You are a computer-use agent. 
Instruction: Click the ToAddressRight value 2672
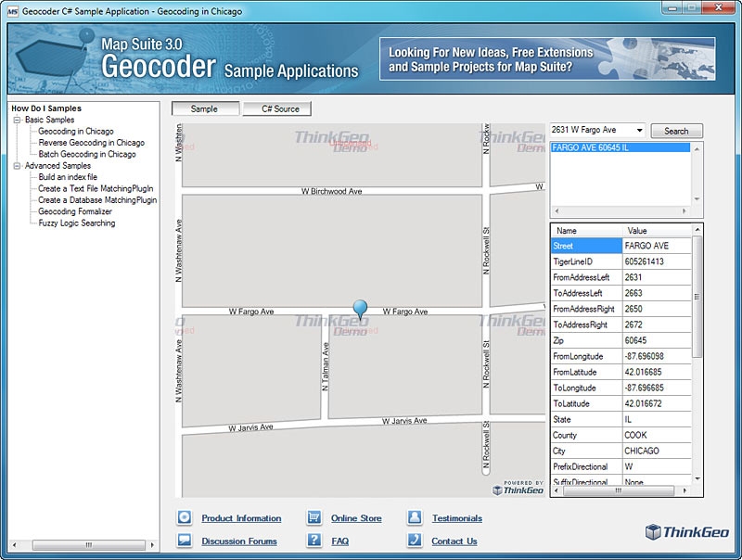[x=657, y=325]
